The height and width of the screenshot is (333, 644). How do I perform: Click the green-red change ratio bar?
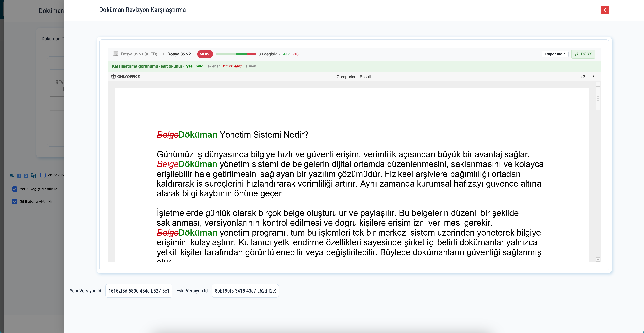(235, 54)
